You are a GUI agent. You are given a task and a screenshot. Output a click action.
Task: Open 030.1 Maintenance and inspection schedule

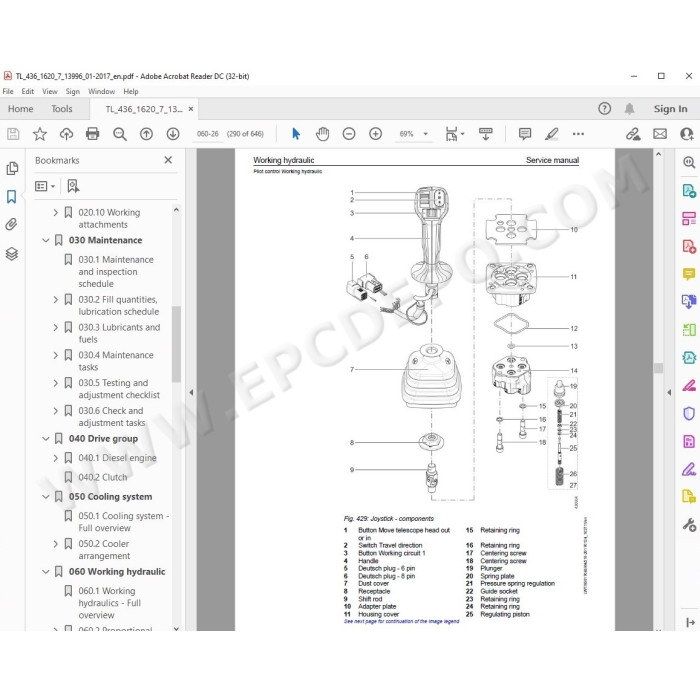116,271
